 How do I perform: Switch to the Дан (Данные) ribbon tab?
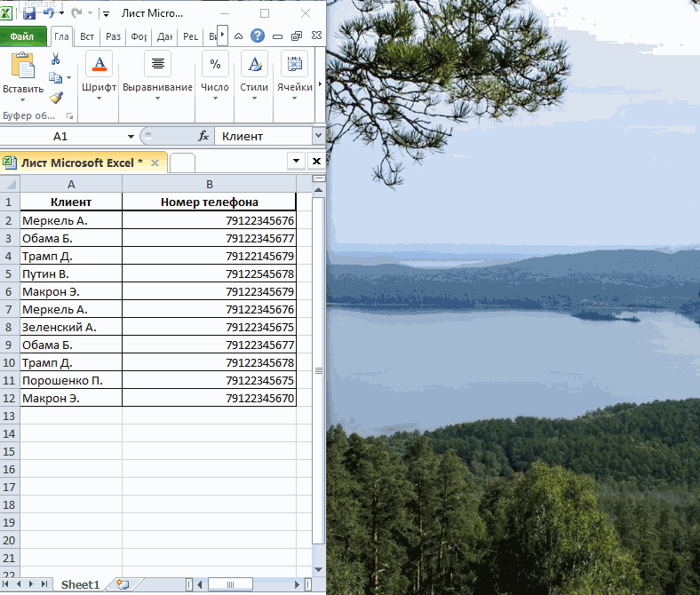[x=164, y=36]
